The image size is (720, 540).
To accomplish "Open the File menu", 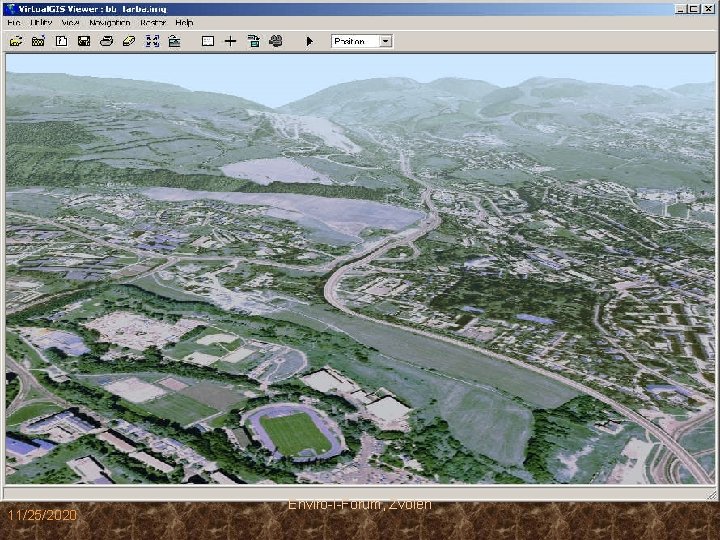I will coord(14,21).
